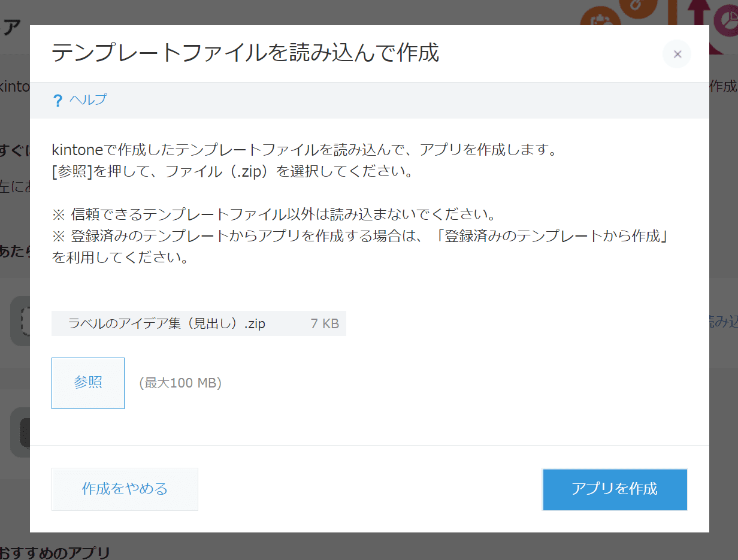Click the blue question mark help icon
Image resolution: width=738 pixels, height=560 pixels.
pos(58,101)
